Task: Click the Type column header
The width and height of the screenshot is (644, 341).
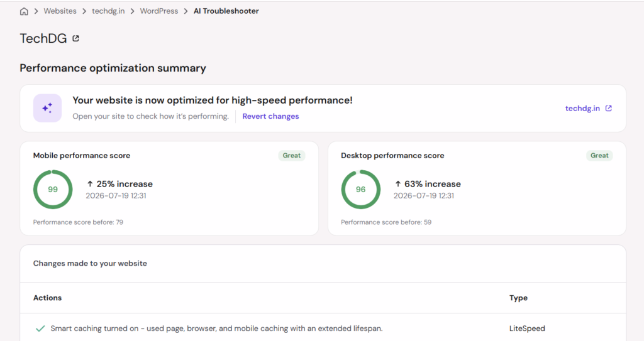Action: [x=518, y=298]
